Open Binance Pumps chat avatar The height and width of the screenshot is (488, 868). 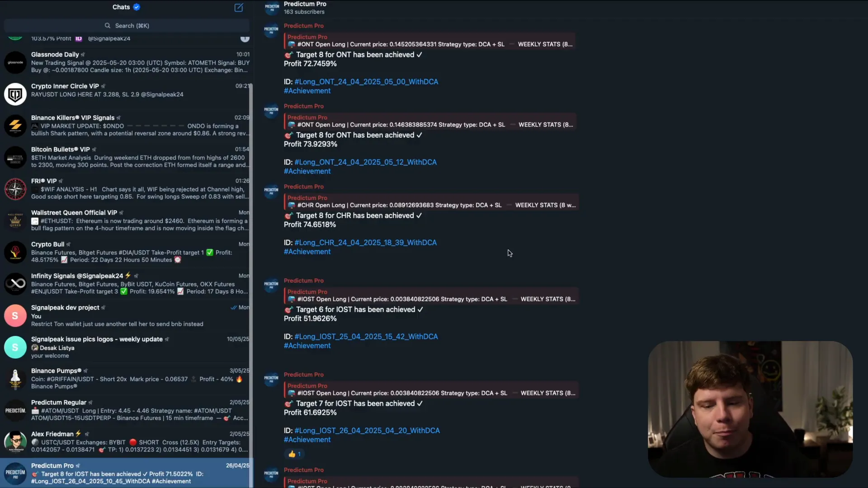(x=15, y=379)
